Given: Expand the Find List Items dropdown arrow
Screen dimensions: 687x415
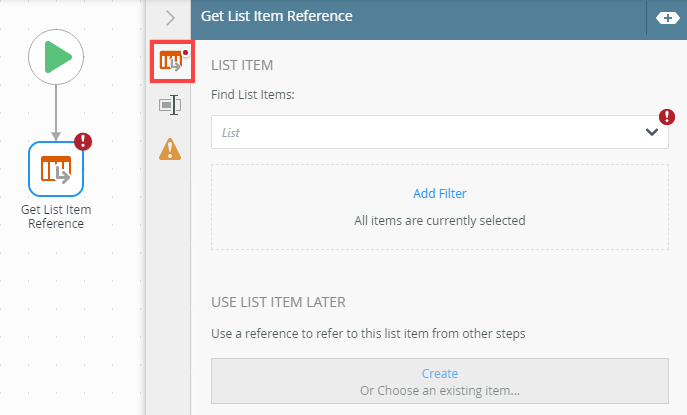Looking at the screenshot, I should point(652,132).
